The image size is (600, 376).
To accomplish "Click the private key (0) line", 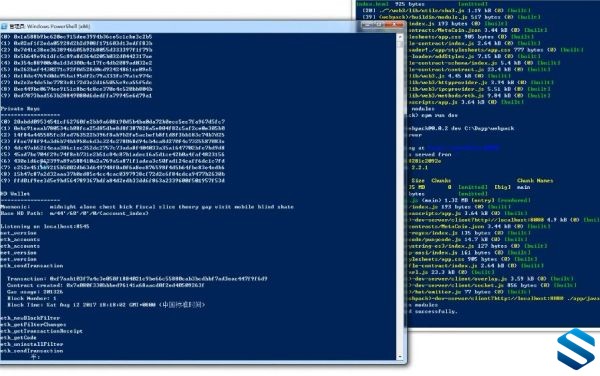I will (x=112, y=122).
